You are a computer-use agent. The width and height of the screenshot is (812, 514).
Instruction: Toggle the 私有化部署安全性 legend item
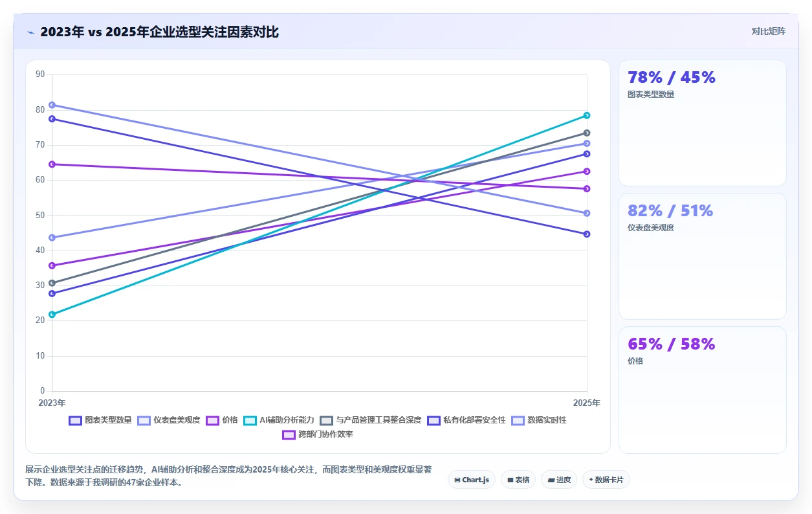point(466,420)
